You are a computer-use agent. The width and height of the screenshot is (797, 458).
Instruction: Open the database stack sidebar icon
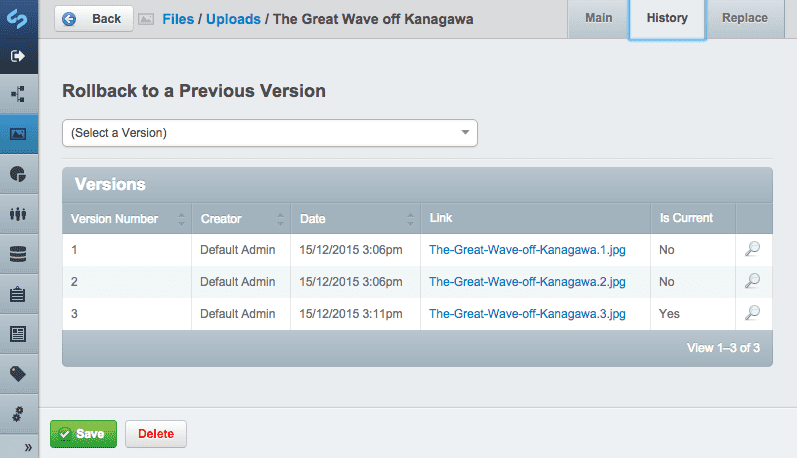pyautogui.click(x=18, y=254)
